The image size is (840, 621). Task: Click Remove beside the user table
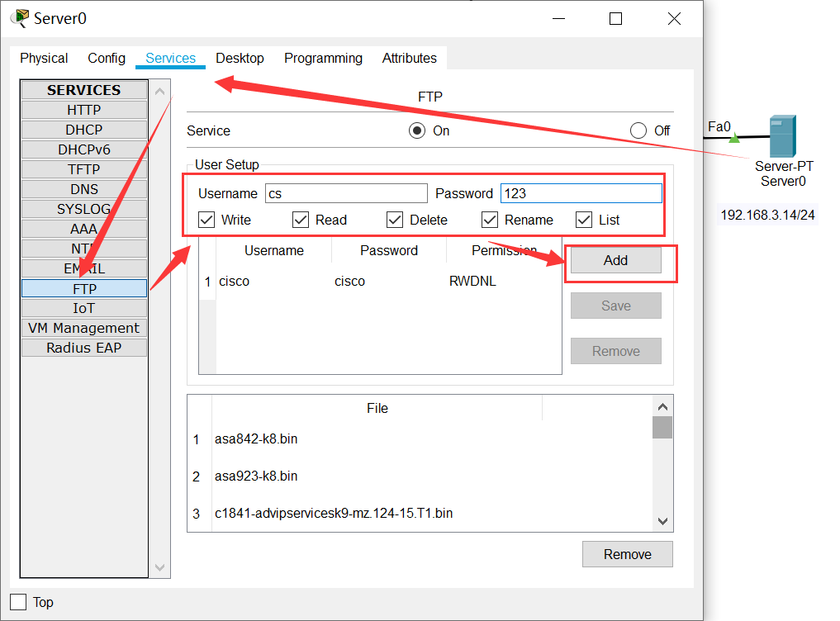pyautogui.click(x=615, y=351)
